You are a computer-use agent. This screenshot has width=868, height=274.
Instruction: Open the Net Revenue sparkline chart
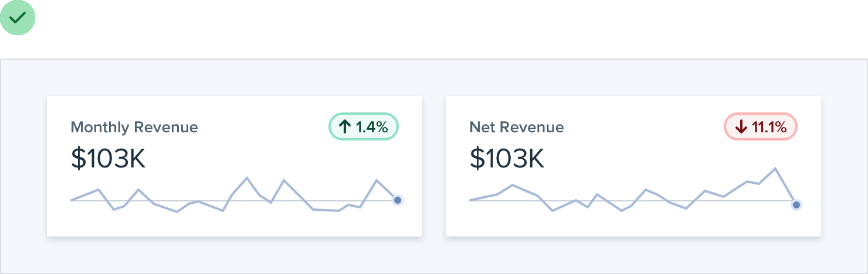tap(633, 193)
